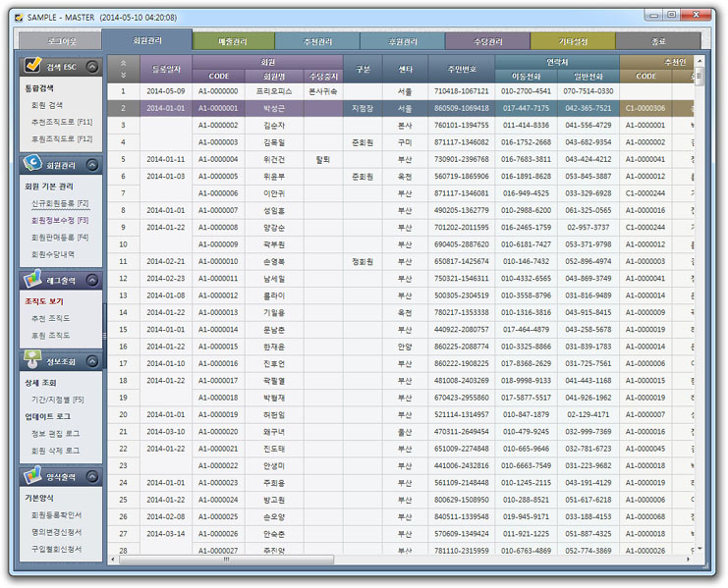Open the 매출관리 tab
The height and width of the screenshot is (588, 728).
click(x=234, y=41)
